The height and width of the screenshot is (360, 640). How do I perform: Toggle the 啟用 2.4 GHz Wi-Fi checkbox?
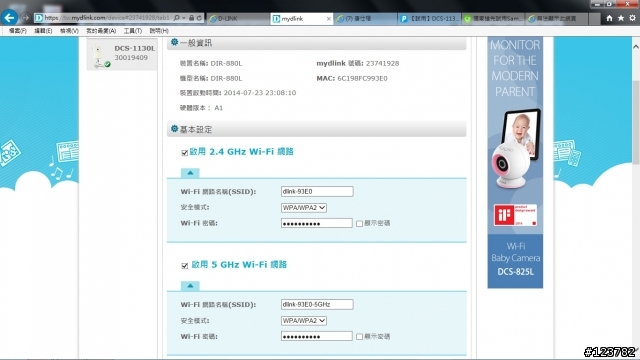tap(184, 153)
